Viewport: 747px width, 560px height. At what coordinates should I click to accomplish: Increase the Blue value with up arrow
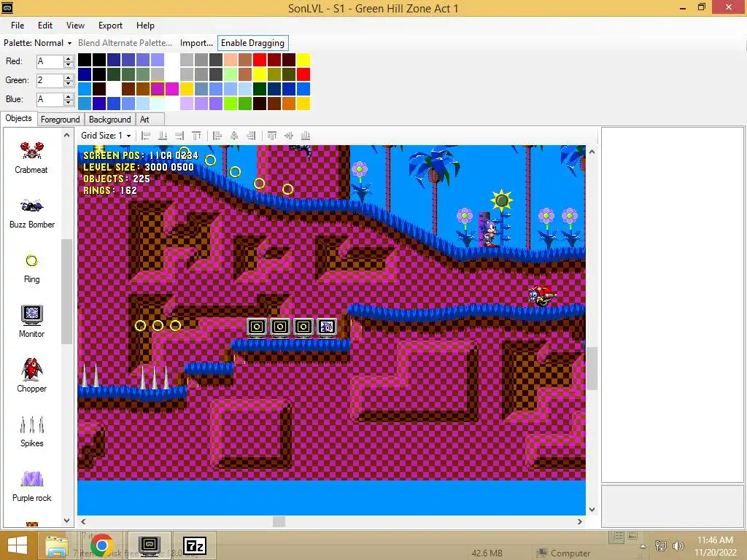tap(69, 97)
